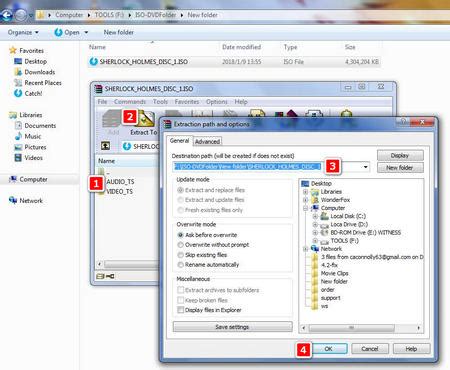
Task: Click the Save settings button
Action: pos(232,327)
